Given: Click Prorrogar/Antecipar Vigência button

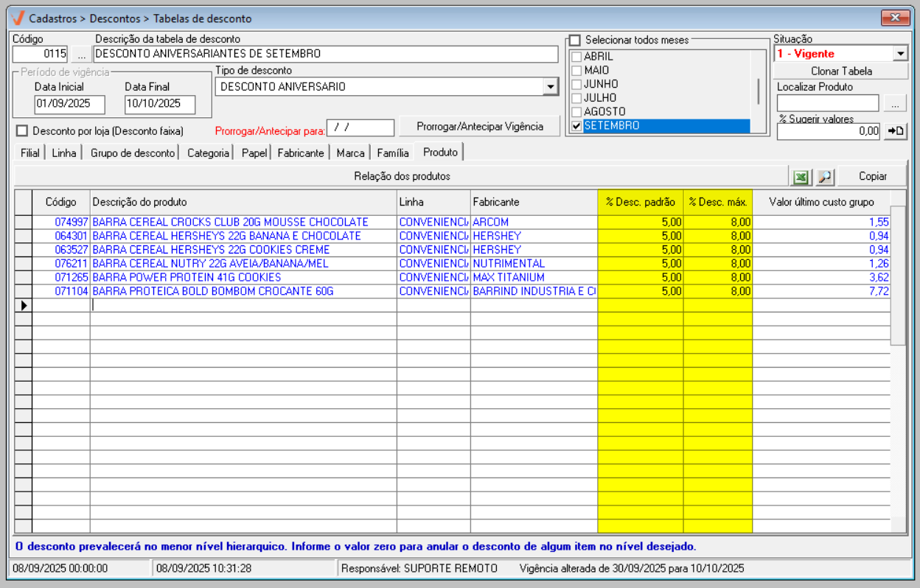Looking at the screenshot, I should 479,127.
